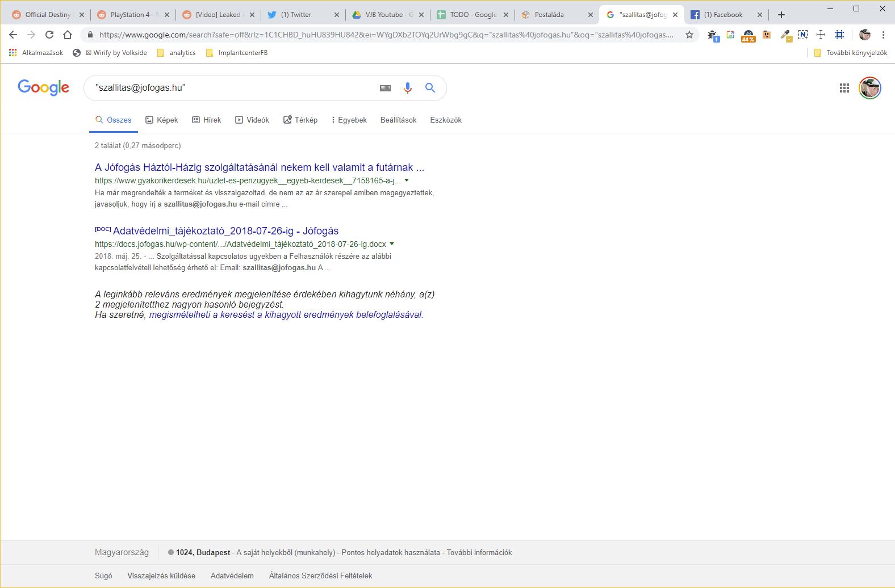The height and width of the screenshot is (588, 895).
Task: Select the Összes results tab
Action: click(114, 120)
